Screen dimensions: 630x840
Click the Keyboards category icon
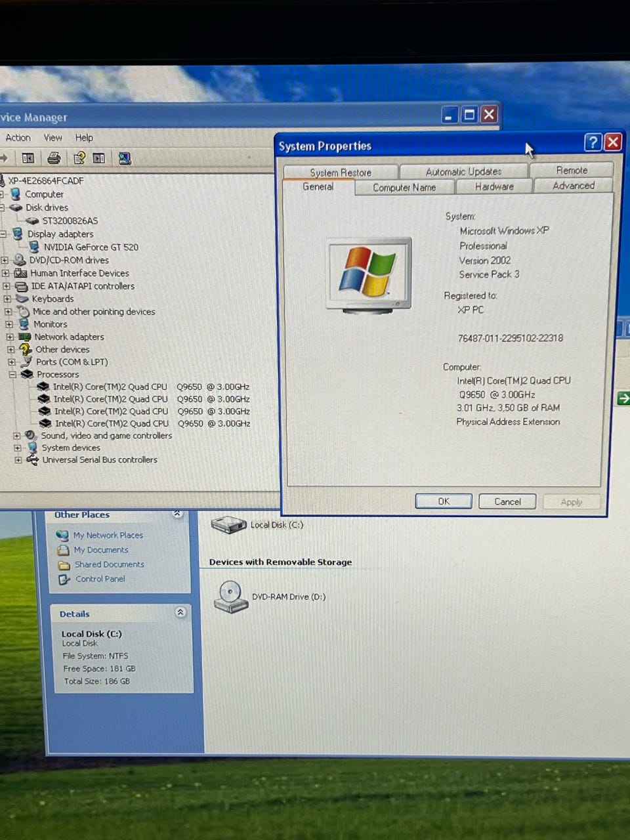tap(22, 299)
